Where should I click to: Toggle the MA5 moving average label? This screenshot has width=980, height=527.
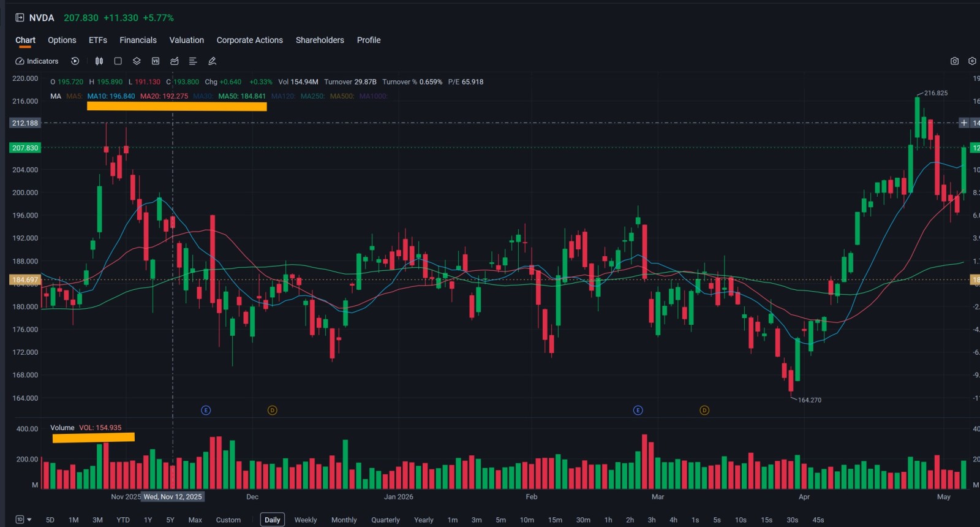pyautogui.click(x=74, y=96)
